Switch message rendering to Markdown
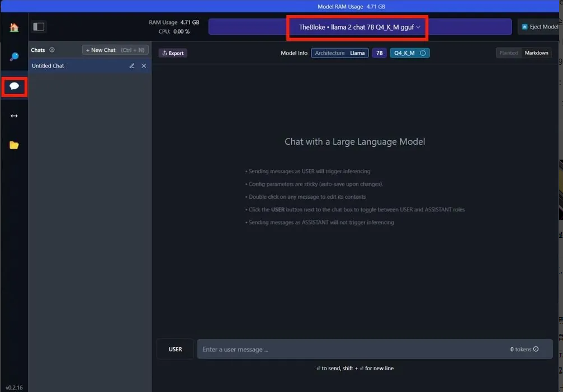The width and height of the screenshot is (563, 392). 536,53
